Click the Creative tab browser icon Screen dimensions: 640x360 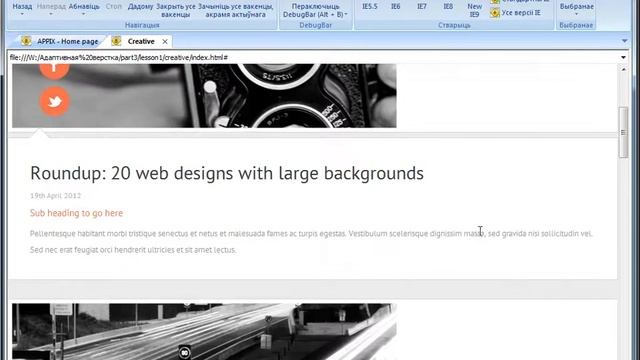tap(116, 41)
